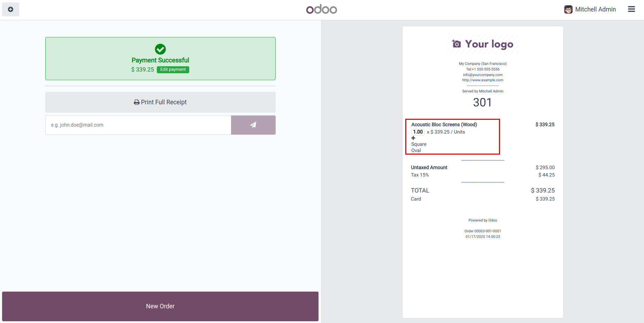Viewport: 644px width, 323px height.
Task: Click the Print Full Receipt label
Action: coord(164,102)
